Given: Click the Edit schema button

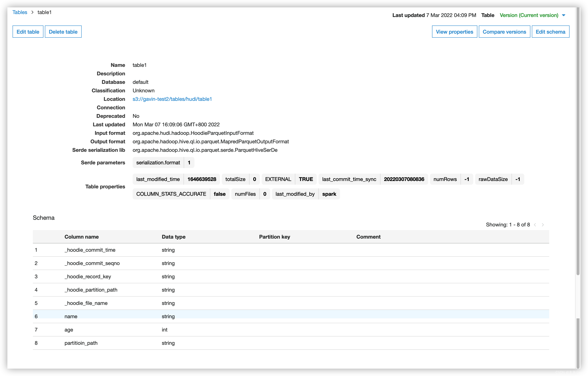Looking at the screenshot, I should (550, 32).
